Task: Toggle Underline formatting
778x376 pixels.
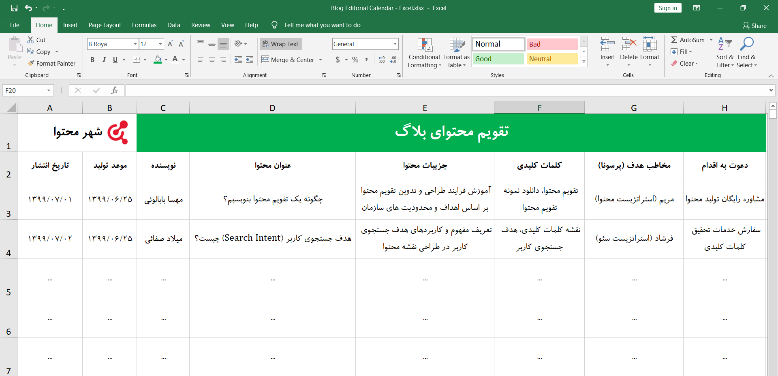Action: [x=115, y=60]
